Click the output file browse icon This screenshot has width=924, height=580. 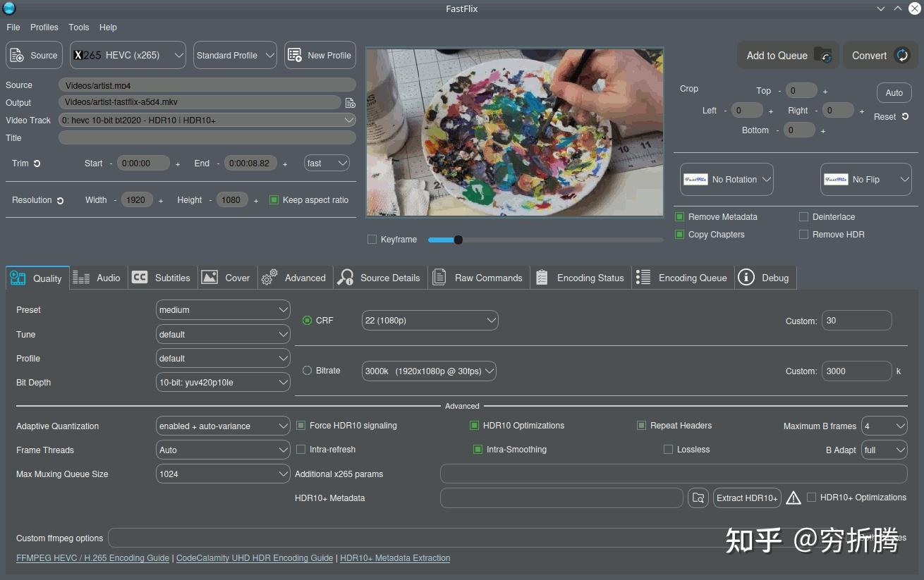(350, 103)
